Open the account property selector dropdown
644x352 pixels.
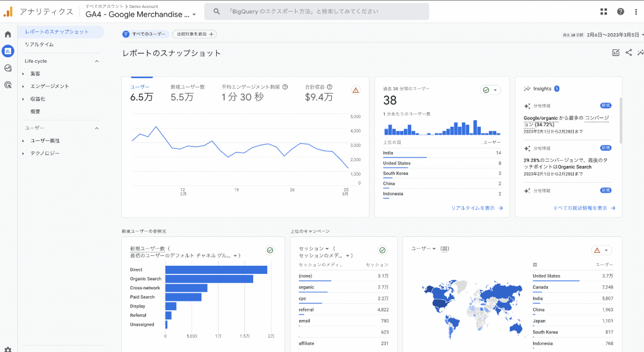(x=140, y=14)
